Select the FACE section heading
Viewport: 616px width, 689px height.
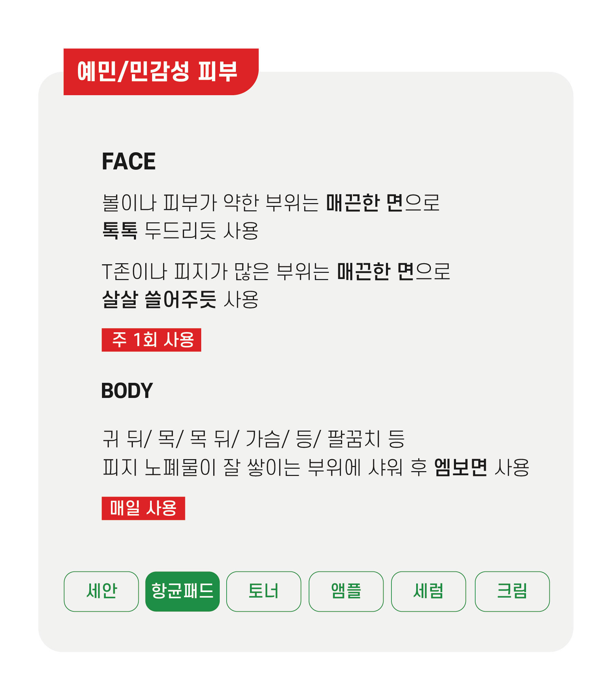(129, 161)
